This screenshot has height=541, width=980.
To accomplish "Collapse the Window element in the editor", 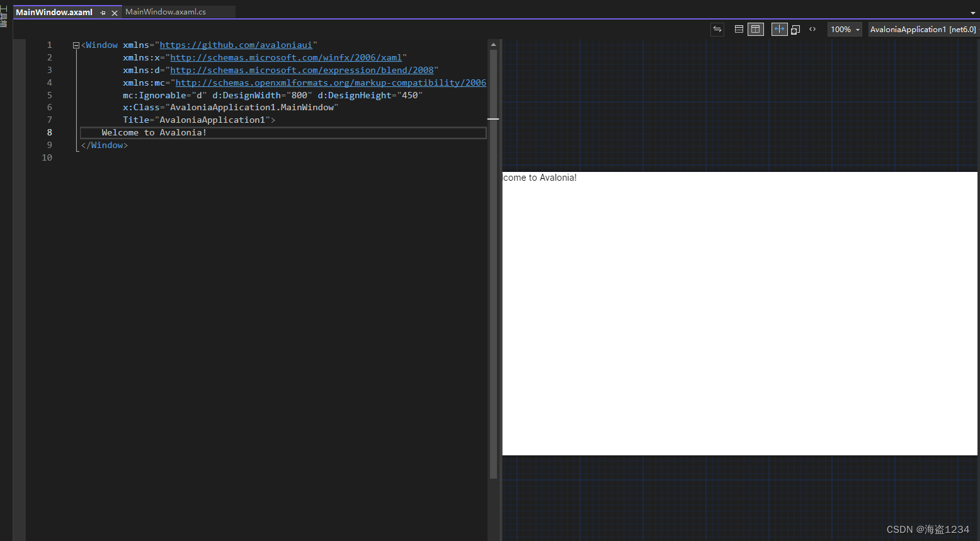I will coord(76,45).
